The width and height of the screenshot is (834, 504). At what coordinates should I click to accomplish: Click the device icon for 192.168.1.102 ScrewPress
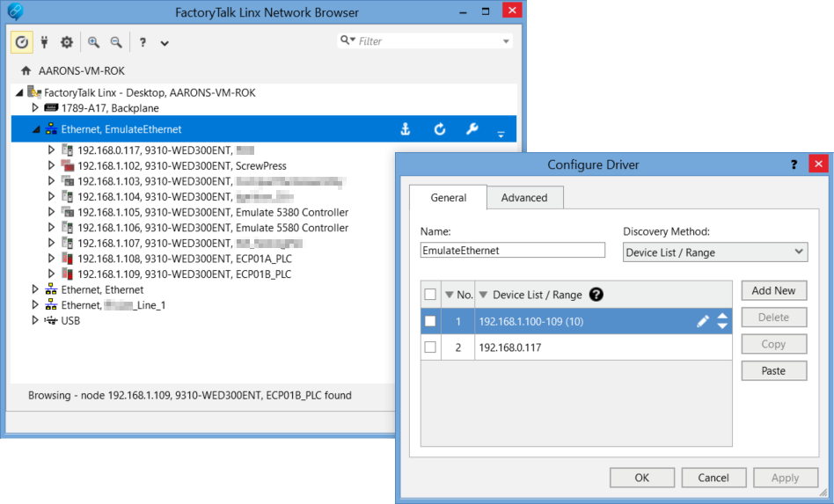68,165
